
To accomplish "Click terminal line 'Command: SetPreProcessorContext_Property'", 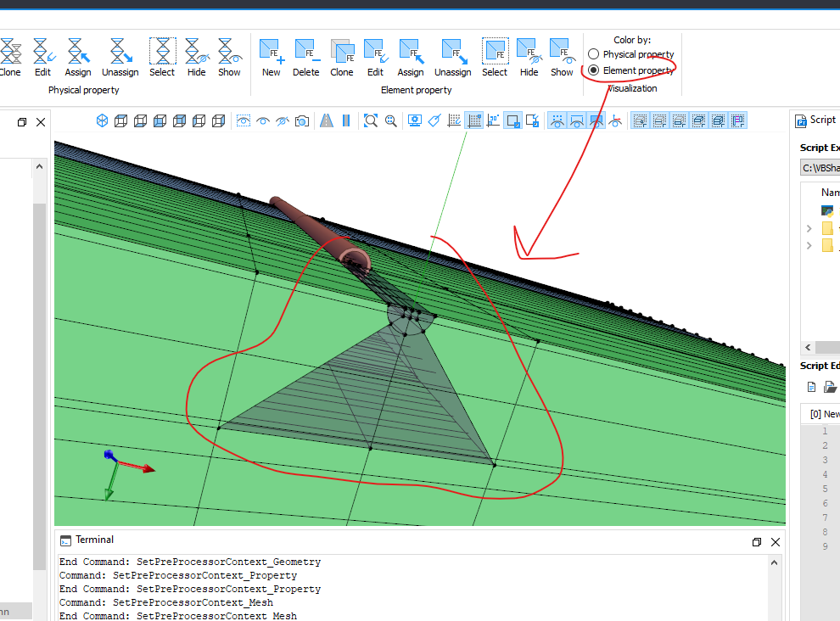I will coord(178,575).
